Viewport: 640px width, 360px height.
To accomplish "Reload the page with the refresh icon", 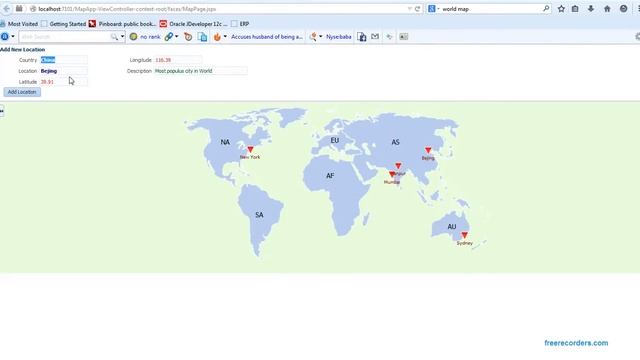I will click(417, 9).
